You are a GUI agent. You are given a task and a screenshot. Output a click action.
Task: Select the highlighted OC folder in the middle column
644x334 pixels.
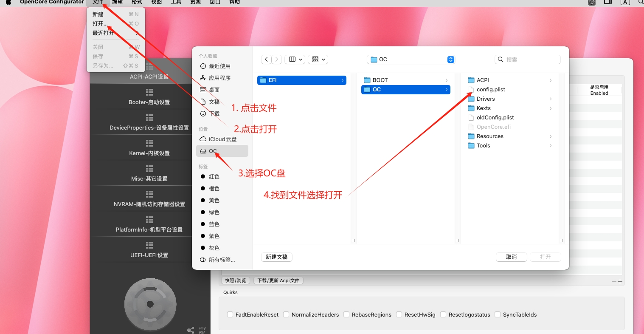point(406,89)
